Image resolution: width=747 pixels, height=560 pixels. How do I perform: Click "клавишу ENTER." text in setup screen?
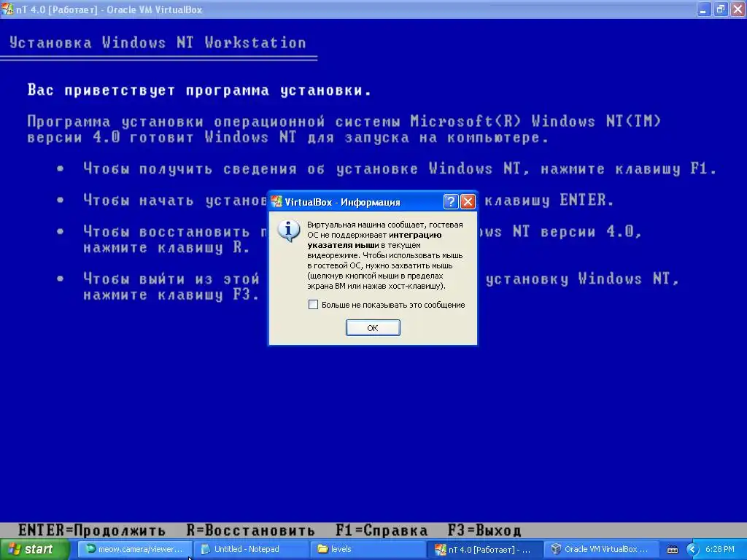pyautogui.click(x=549, y=200)
